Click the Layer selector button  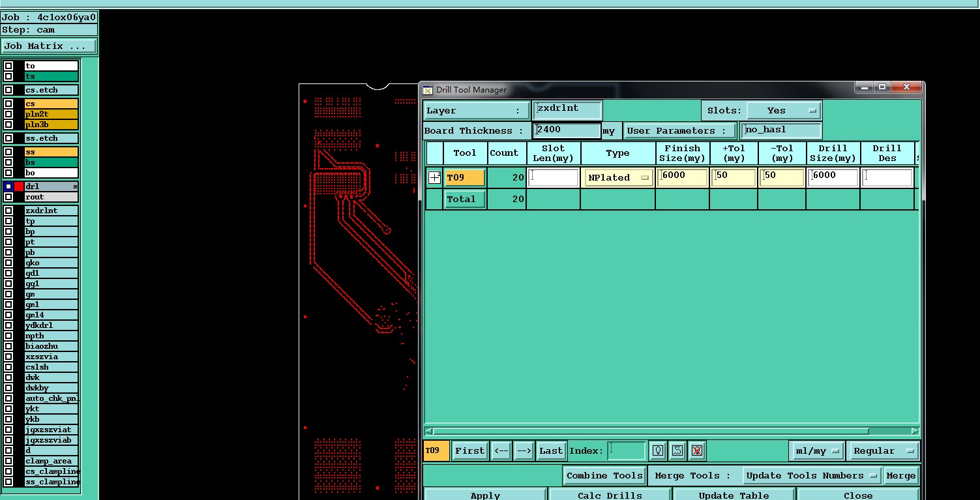tap(477, 110)
